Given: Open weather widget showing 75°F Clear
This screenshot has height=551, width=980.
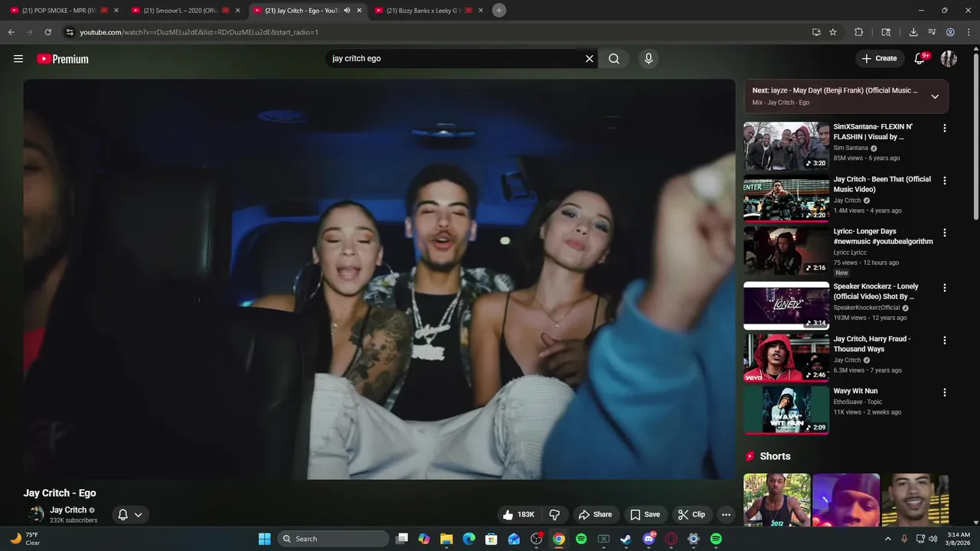Looking at the screenshot, I should coord(24,539).
